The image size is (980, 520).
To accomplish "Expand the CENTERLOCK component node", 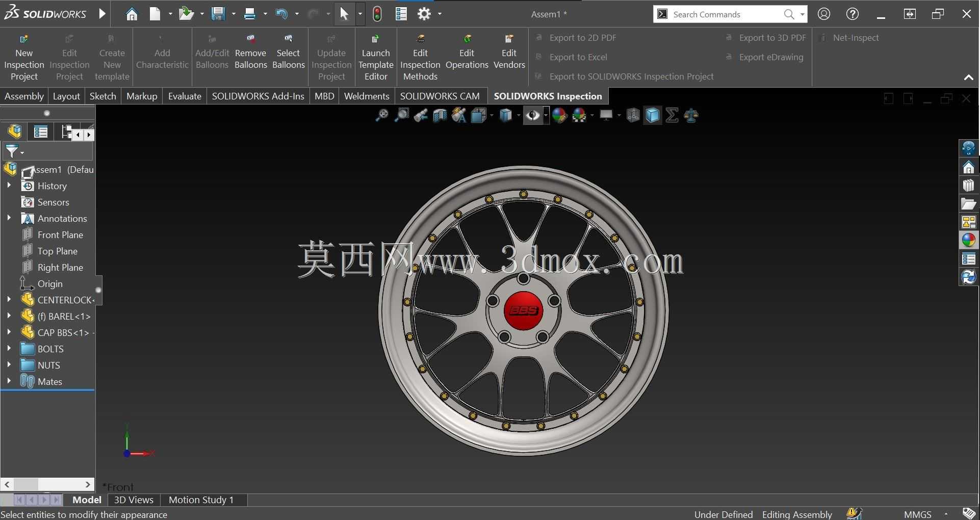I will tap(9, 300).
